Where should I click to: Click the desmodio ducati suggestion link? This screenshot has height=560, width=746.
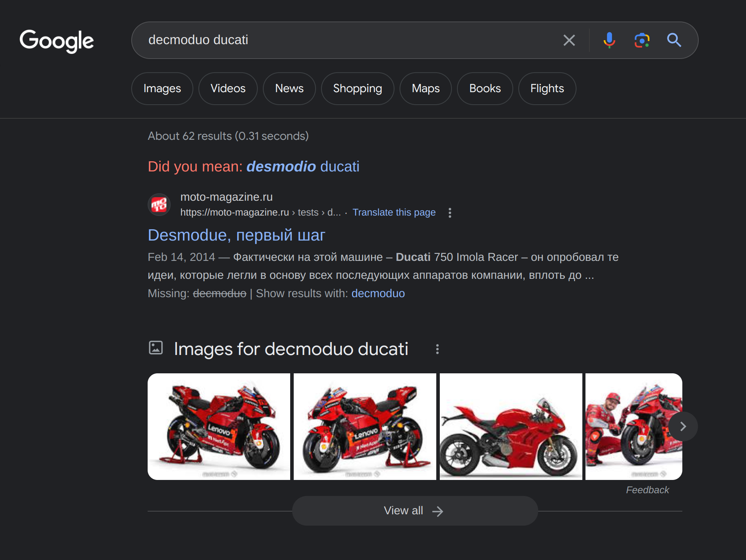coord(303,167)
